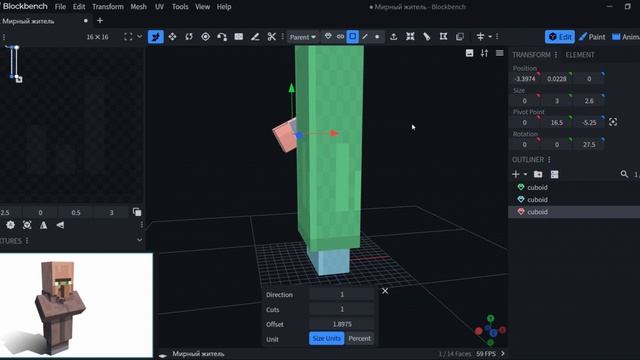Click the Offset value field
This screenshot has width=640, height=360.
(342, 324)
